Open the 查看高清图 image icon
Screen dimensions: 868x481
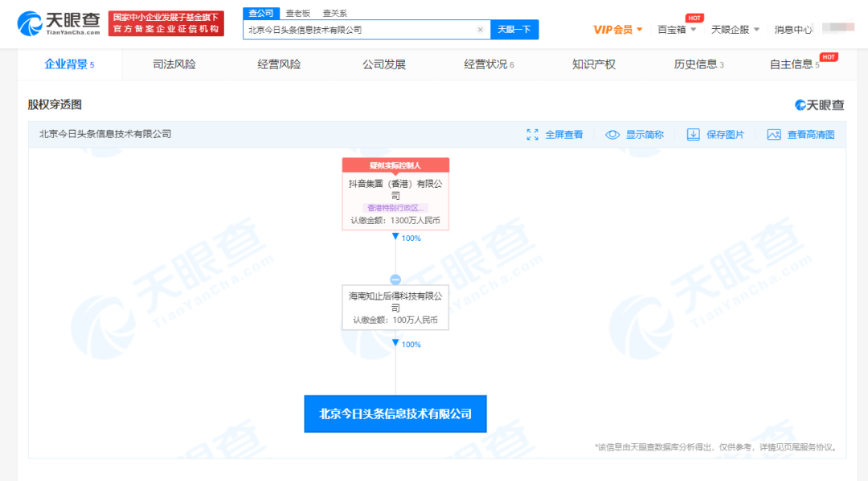[x=773, y=134]
